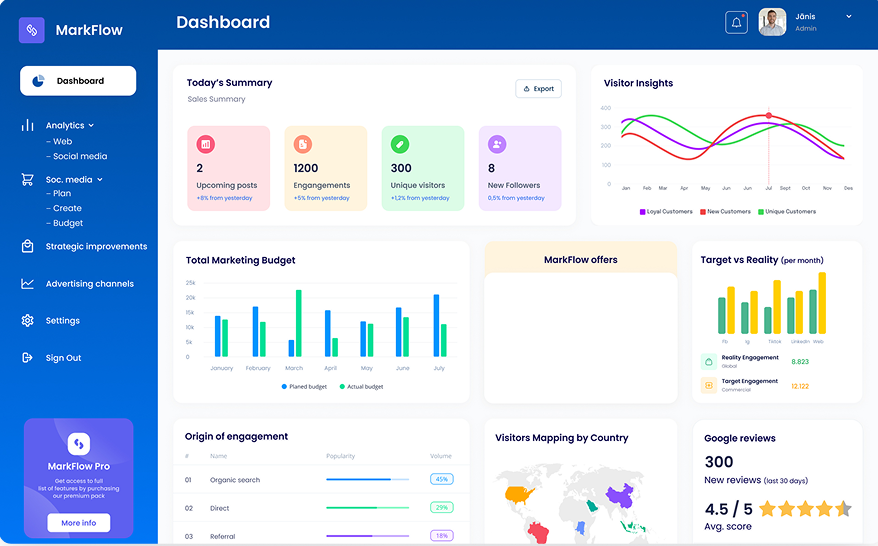The height and width of the screenshot is (546, 878).
Task: Click More info on MarkFlow Pro
Action: pos(78,523)
